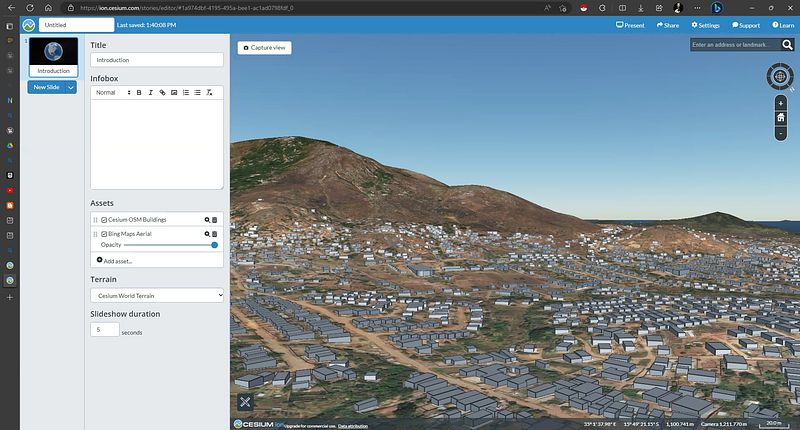Click the zoom in plus button
800x430 pixels.
coord(780,103)
